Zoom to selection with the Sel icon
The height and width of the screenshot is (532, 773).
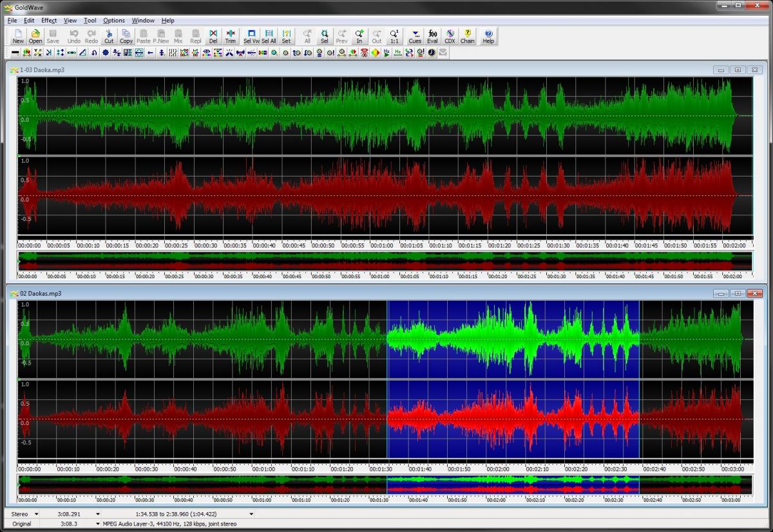click(x=324, y=36)
